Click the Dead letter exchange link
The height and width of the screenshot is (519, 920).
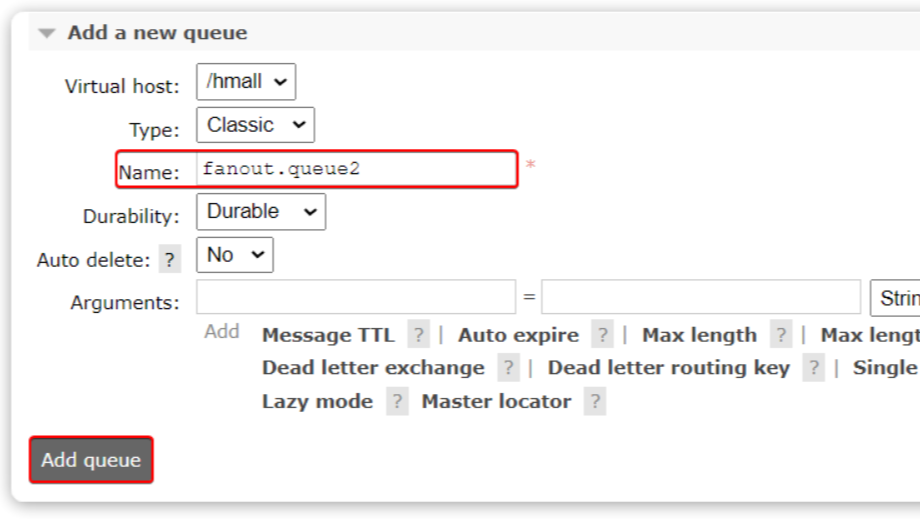[x=373, y=368]
